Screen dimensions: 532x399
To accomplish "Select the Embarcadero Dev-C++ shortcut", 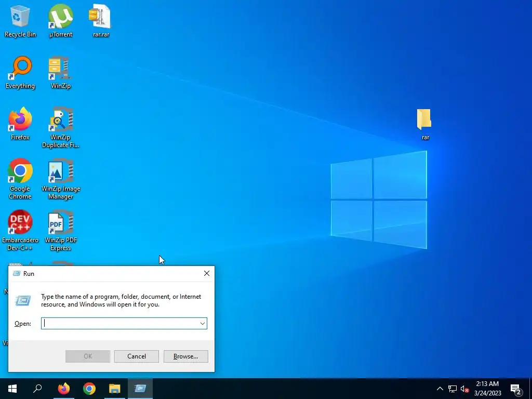I will (20, 231).
